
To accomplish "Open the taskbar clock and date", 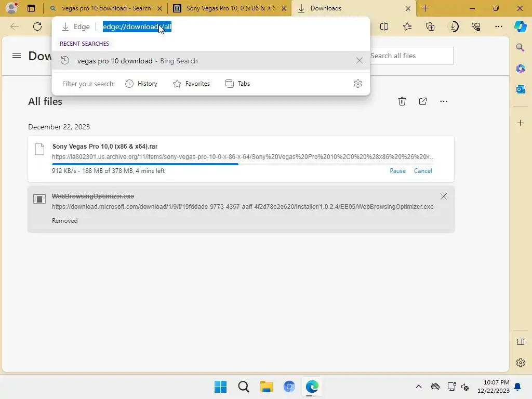I will tap(494, 387).
